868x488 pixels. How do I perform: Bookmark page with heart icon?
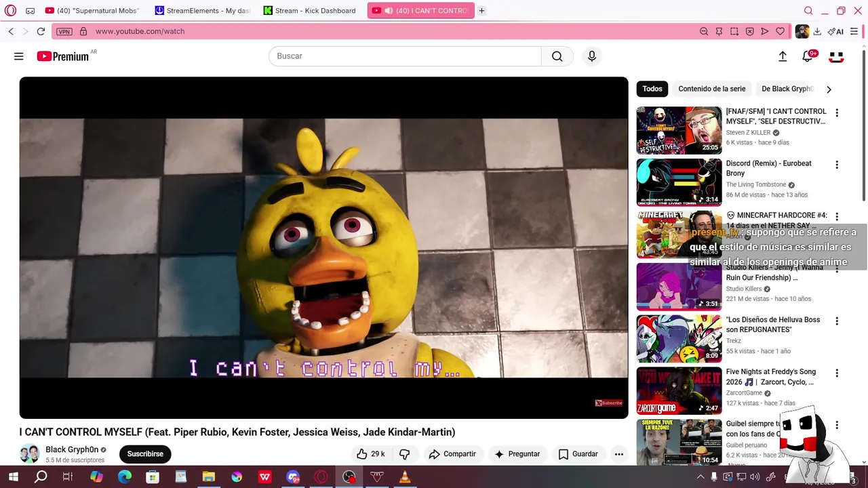(x=780, y=31)
